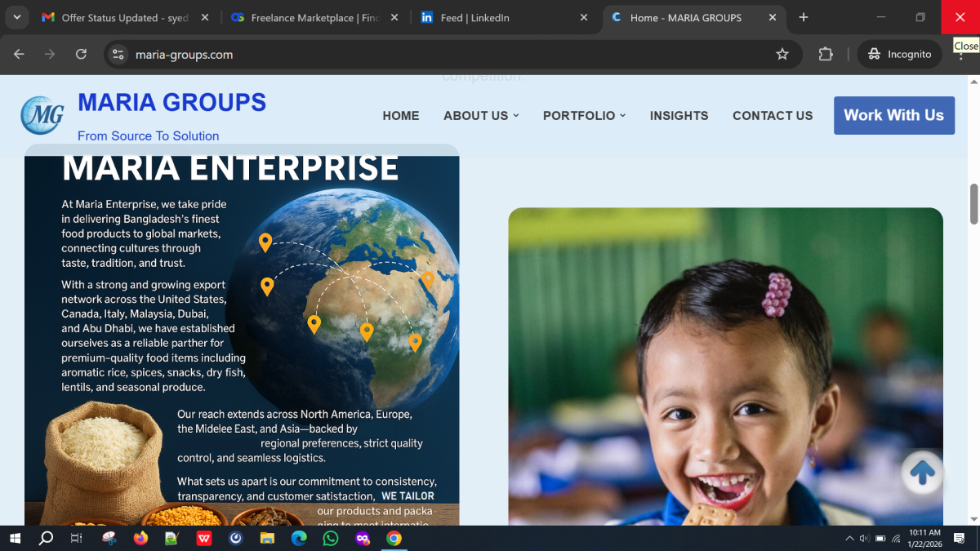Click the page vertical scrollbar thumb
Image resolution: width=980 pixels, height=551 pixels.
(973, 204)
